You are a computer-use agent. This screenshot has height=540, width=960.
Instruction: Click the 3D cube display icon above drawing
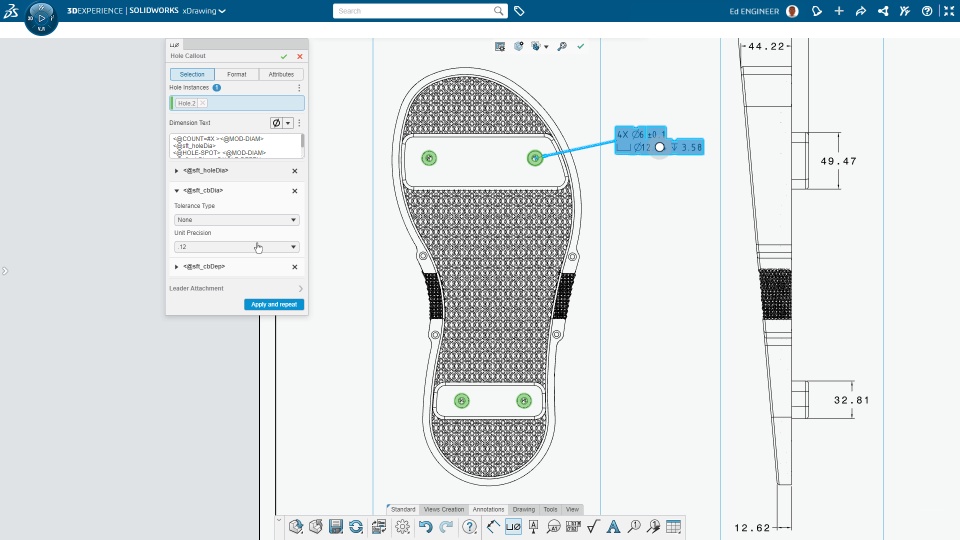[x=519, y=47]
